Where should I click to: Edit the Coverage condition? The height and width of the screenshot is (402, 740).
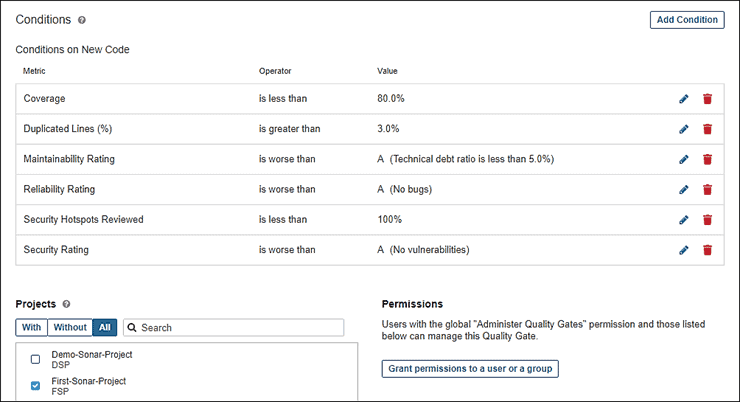pos(684,99)
